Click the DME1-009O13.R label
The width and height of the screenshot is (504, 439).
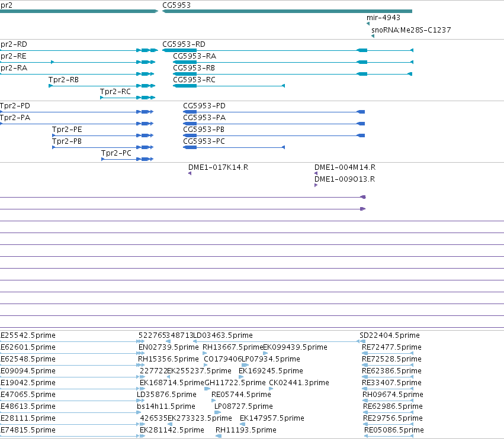pos(345,179)
